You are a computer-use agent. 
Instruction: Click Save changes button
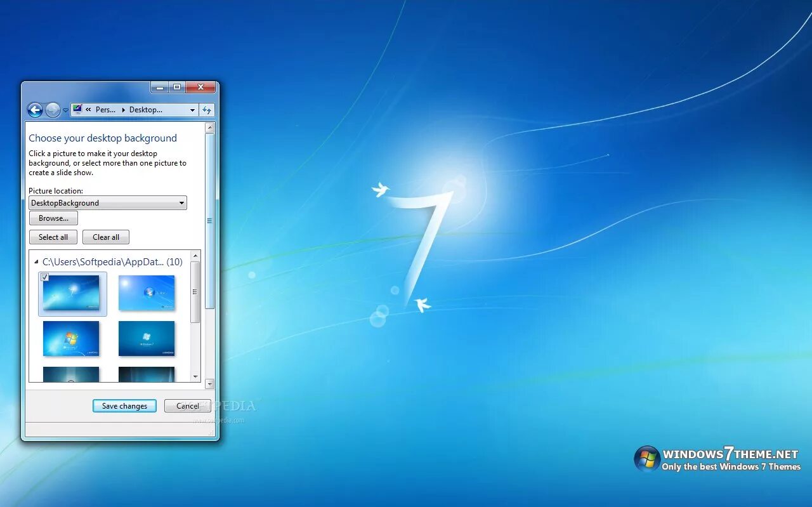(x=124, y=406)
